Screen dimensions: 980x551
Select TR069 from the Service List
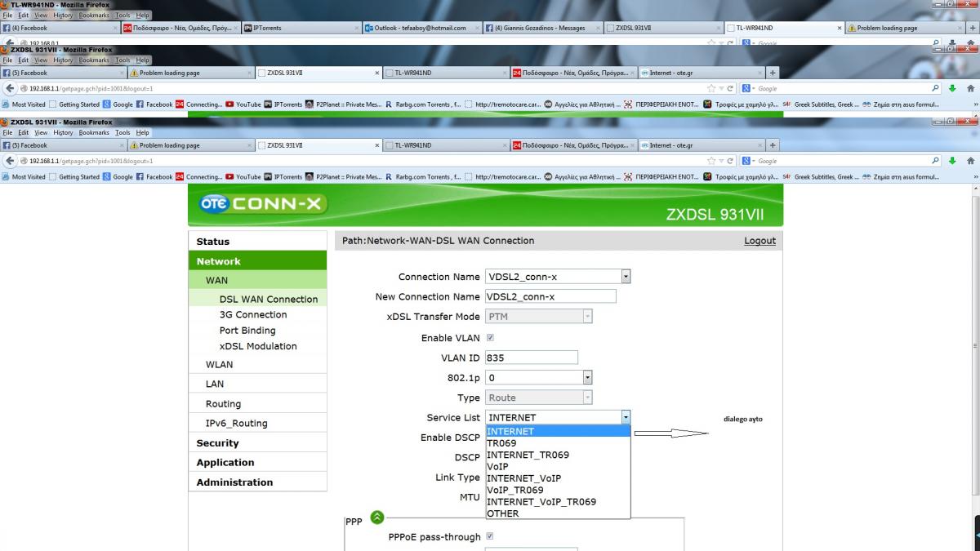click(x=558, y=443)
